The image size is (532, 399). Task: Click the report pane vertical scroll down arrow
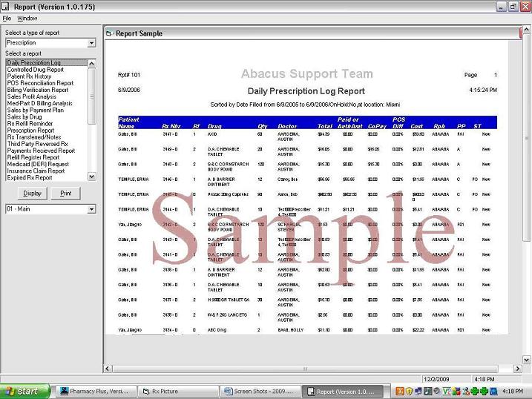click(x=526, y=360)
